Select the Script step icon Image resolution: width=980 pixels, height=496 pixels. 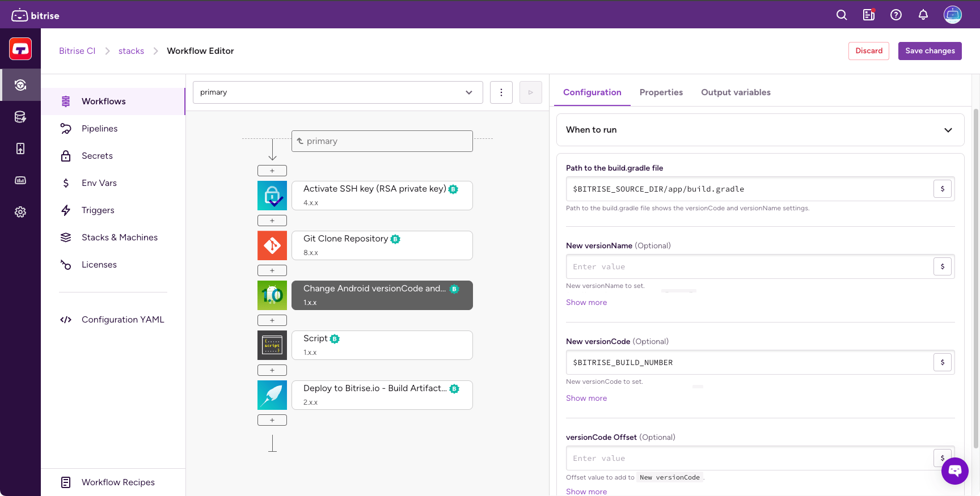point(272,345)
